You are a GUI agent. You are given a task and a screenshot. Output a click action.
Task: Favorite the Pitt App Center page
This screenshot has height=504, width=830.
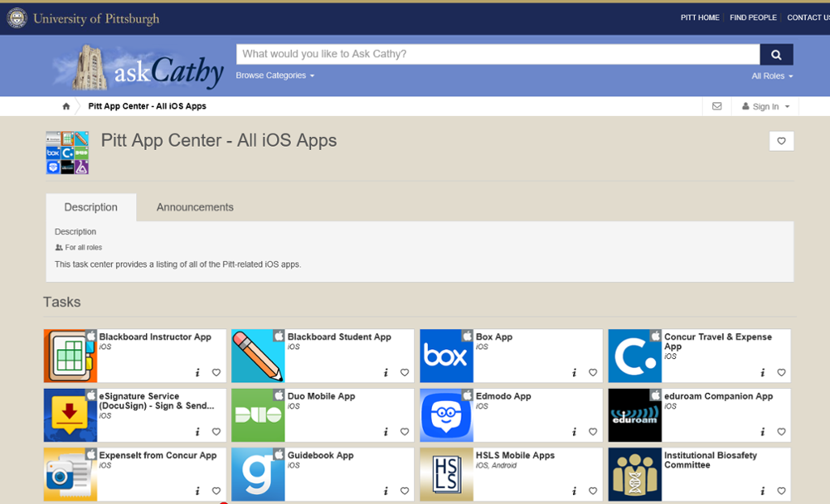781,141
